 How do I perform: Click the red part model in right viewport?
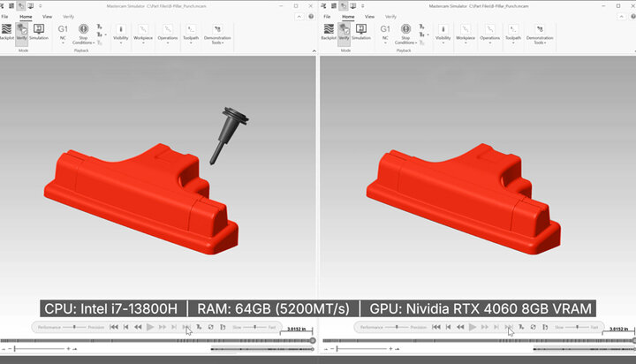click(459, 194)
